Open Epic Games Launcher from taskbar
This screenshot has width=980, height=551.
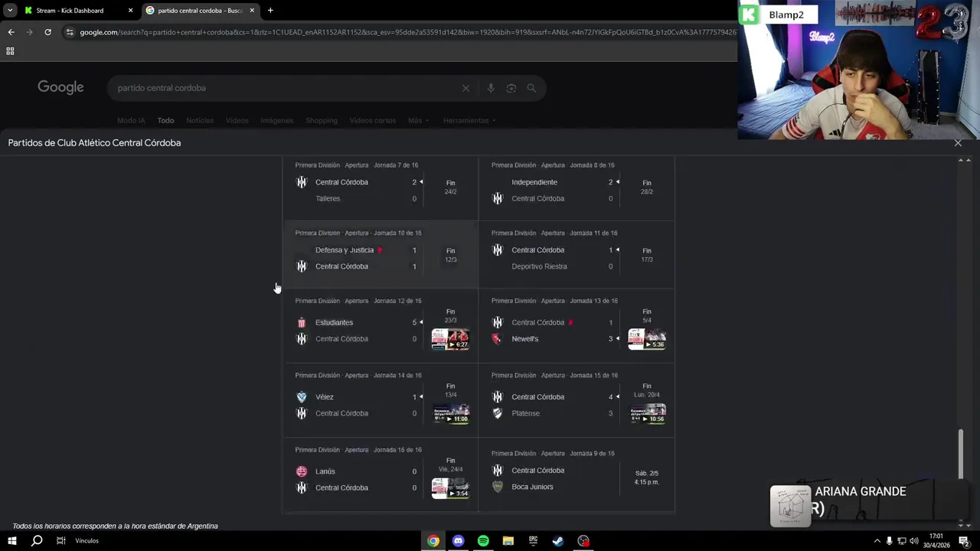point(533,541)
